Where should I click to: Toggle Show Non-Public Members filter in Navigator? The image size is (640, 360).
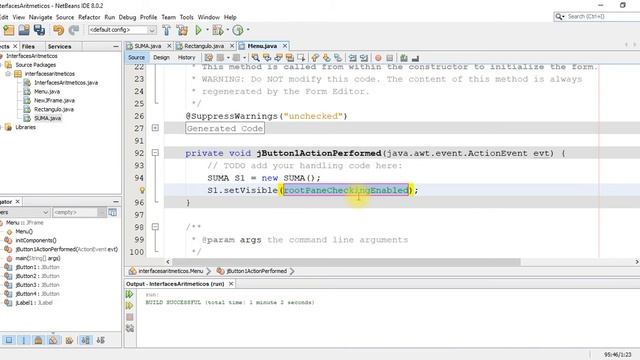tap(38, 340)
